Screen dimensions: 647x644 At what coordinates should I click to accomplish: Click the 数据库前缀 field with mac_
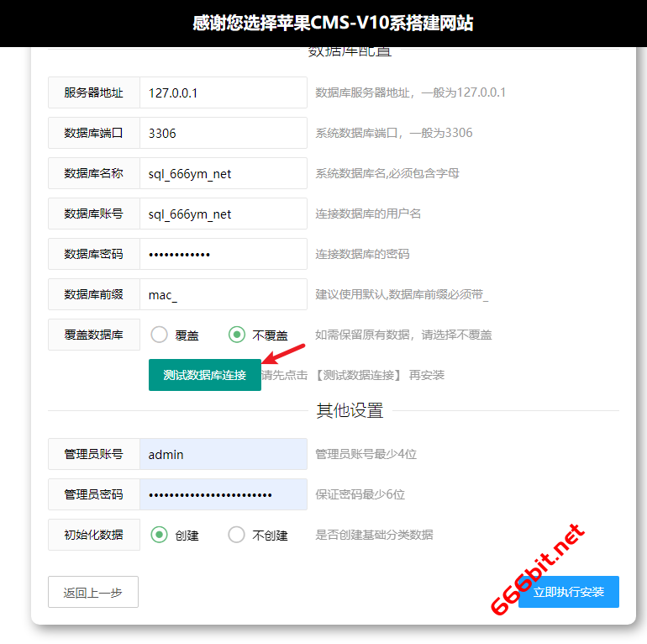coord(224,294)
